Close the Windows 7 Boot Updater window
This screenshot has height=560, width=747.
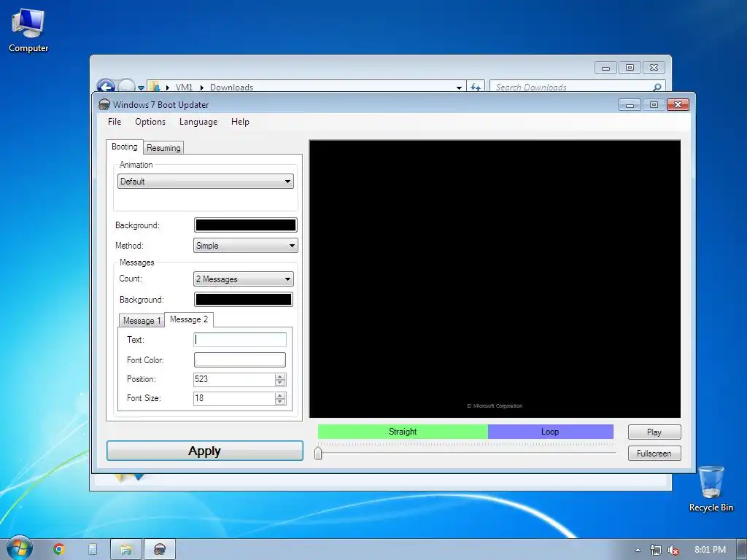pyautogui.click(x=678, y=105)
